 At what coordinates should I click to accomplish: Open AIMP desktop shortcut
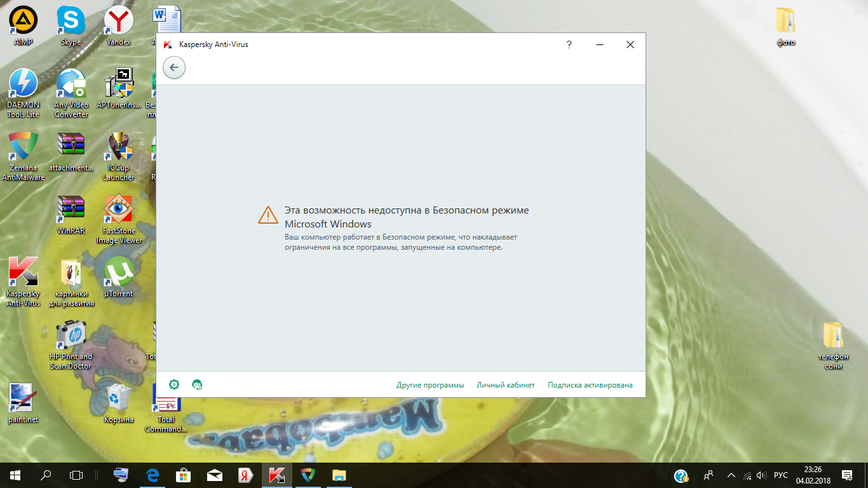23,25
